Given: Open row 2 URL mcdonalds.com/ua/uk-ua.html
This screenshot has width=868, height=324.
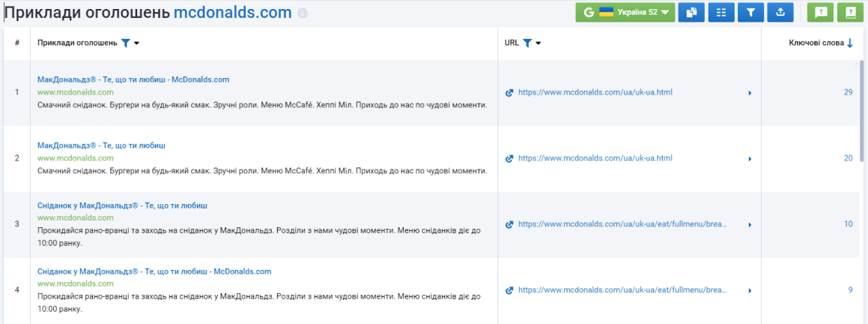Looking at the screenshot, I should pyautogui.click(x=595, y=158).
